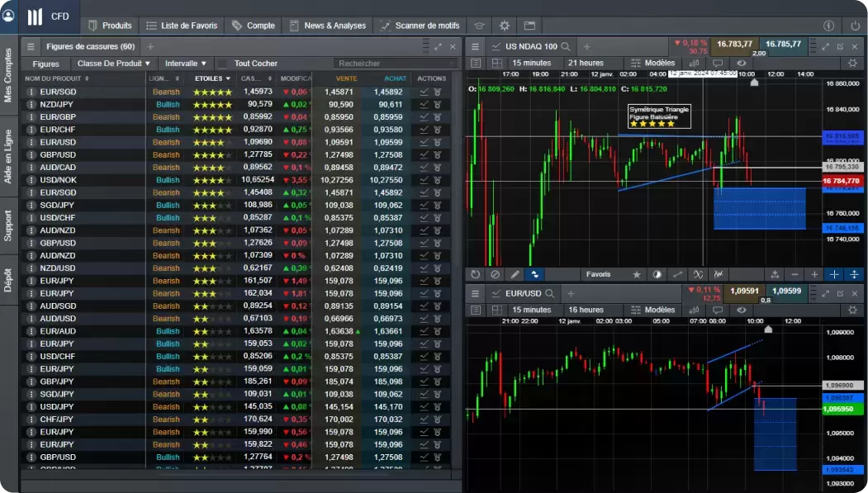Screen dimensions: 868x493
Task: Expand the Classe De Produit dropdown
Action: 114,64
